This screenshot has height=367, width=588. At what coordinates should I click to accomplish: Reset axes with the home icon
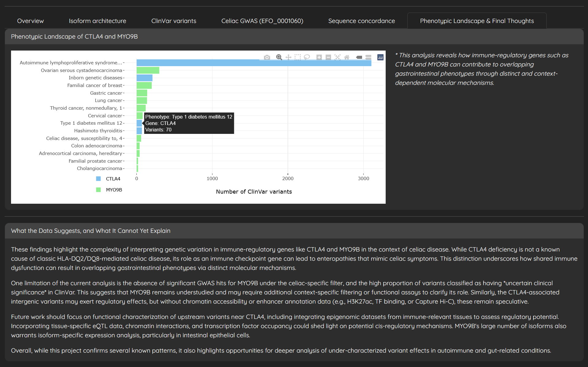[347, 57]
